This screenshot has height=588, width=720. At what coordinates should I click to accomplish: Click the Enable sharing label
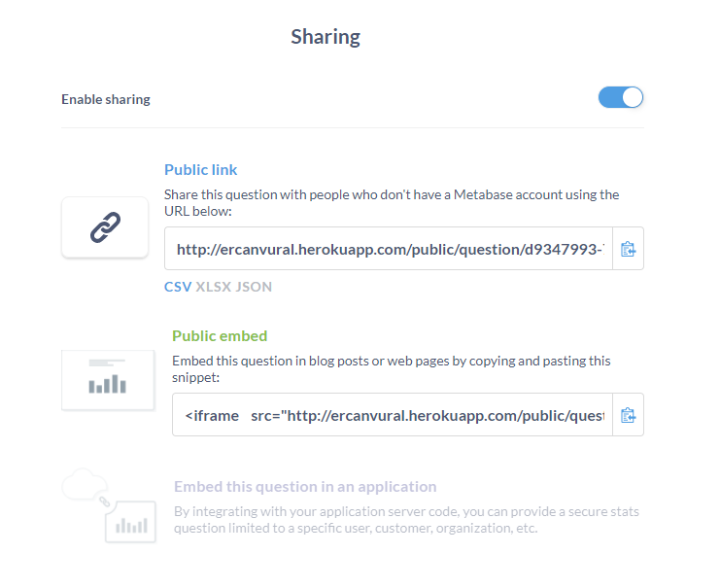pyautogui.click(x=106, y=99)
